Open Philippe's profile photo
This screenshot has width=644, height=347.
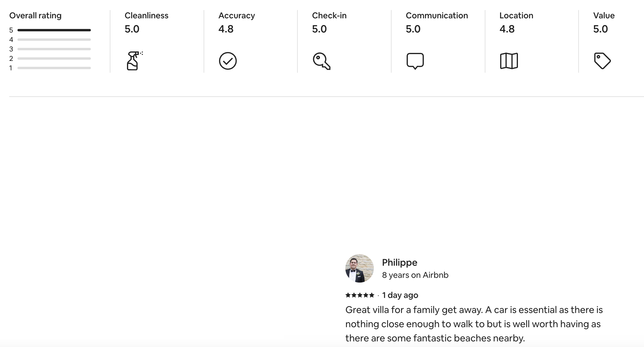point(359,268)
